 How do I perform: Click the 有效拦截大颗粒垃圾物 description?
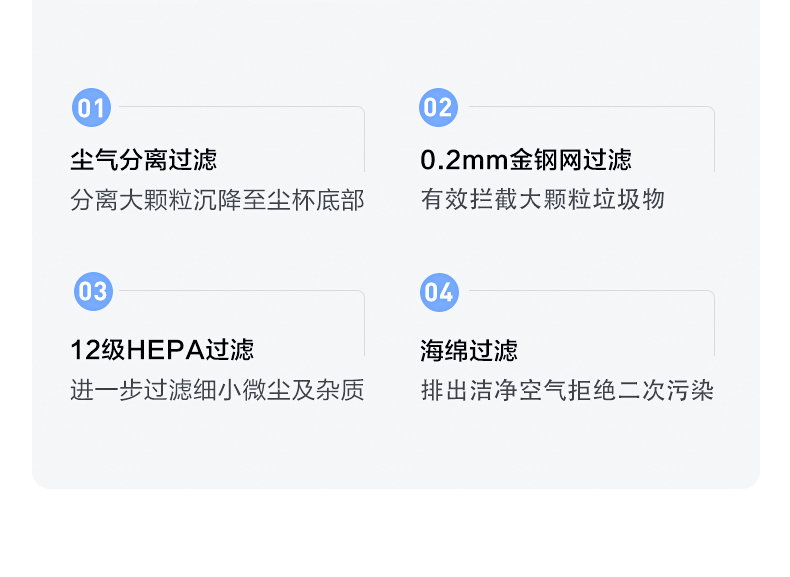(543, 200)
